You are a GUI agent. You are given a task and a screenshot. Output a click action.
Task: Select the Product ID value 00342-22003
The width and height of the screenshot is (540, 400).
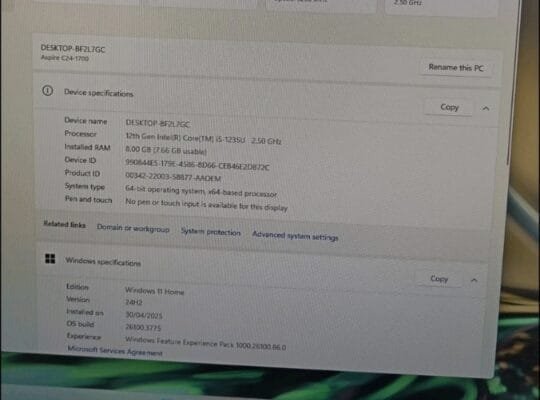(173, 177)
